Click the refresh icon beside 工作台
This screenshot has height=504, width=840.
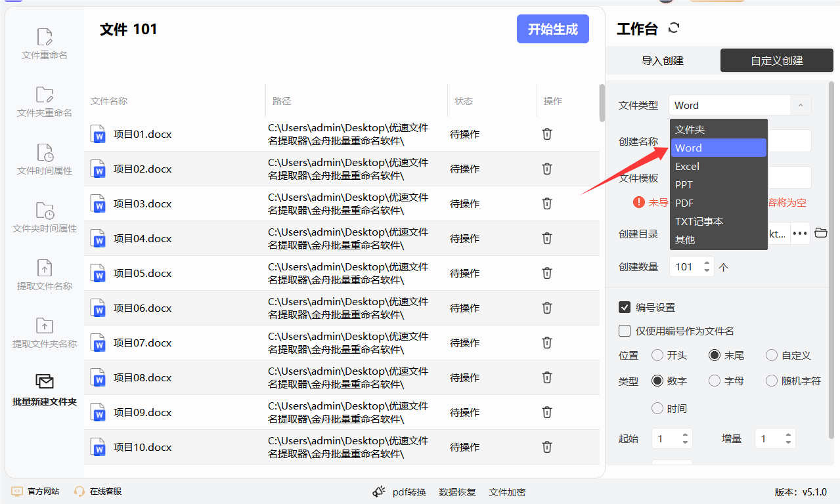point(674,28)
